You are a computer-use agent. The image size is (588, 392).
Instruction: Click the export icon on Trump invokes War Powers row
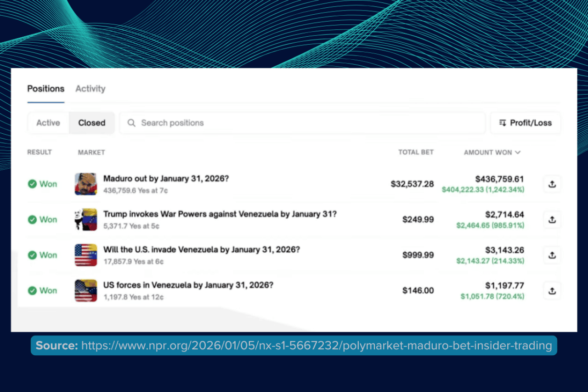tap(552, 220)
